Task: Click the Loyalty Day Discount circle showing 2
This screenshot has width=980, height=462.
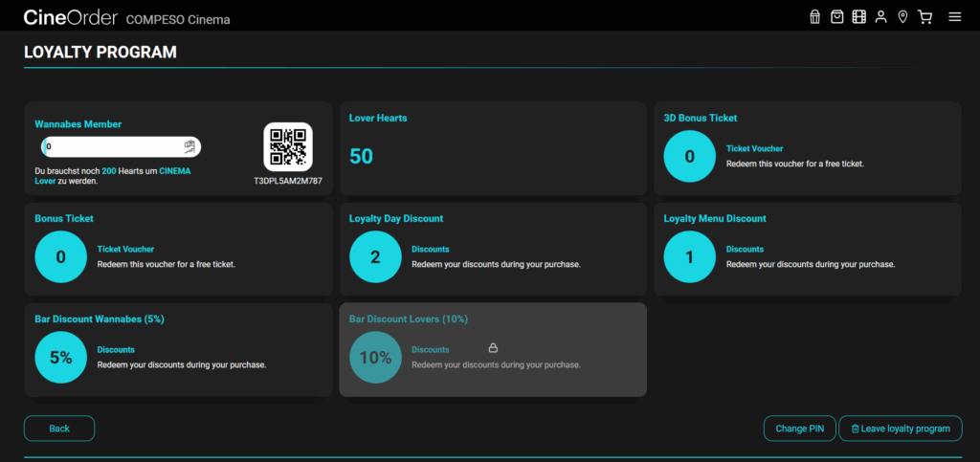Action: pyautogui.click(x=375, y=256)
